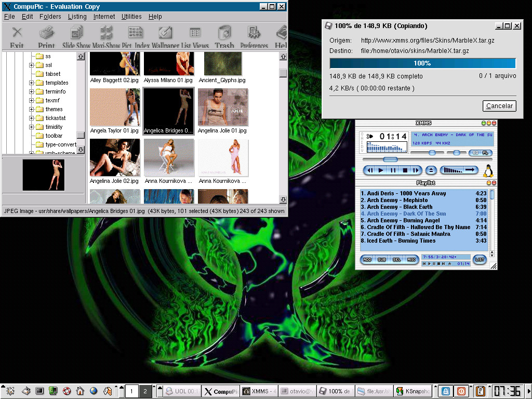
Task: Click the Tux penguin icon in XMMS
Action: coord(488,171)
